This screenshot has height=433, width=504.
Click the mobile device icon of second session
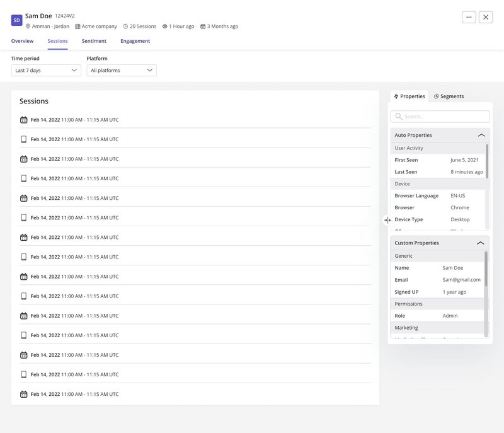click(x=24, y=139)
